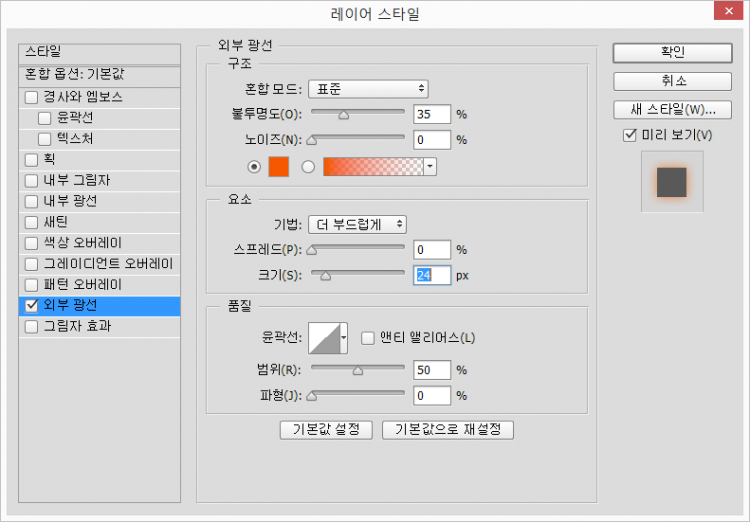Enable the 경사와 엠보스 effect checkbox
The width and height of the screenshot is (750, 522).
tap(32, 97)
